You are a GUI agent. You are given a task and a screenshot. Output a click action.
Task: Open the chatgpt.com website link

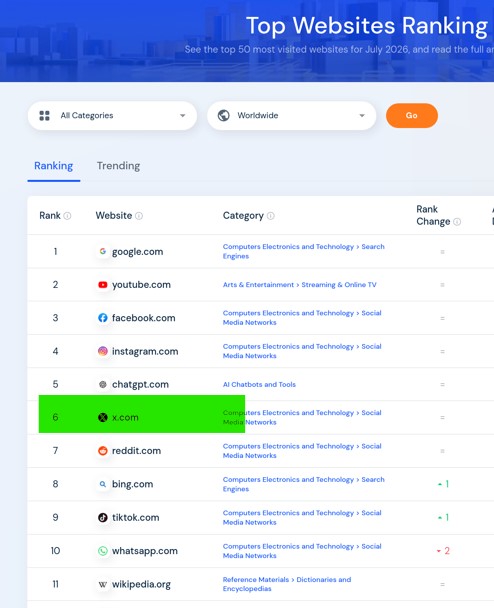(140, 384)
